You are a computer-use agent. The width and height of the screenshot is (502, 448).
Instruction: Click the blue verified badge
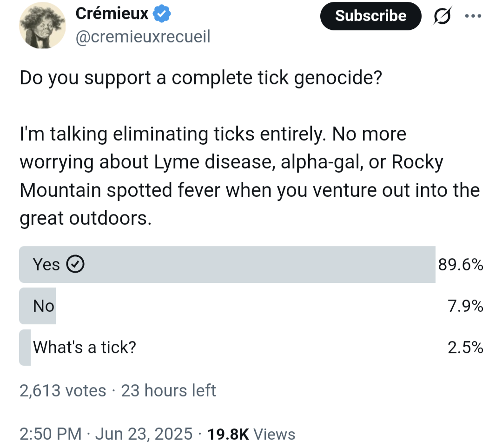162,13
